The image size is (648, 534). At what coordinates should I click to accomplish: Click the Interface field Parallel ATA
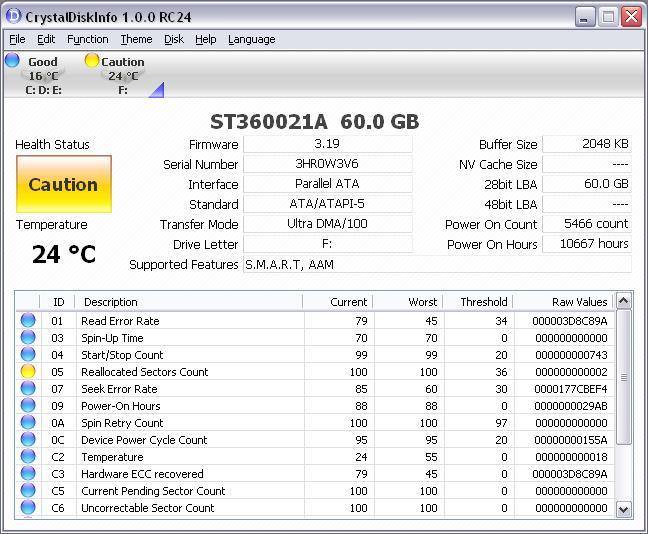tap(327, 184)
